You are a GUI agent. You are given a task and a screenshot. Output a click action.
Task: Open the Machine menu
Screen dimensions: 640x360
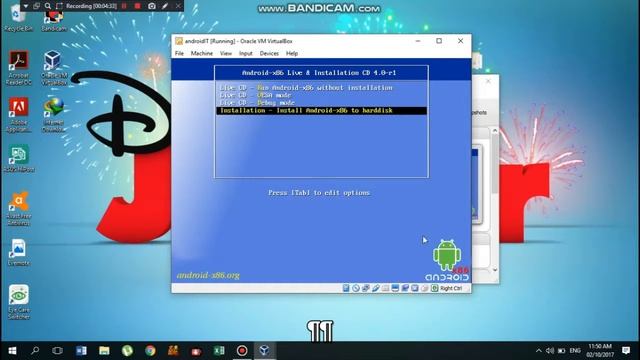pyautogui.click(x=202, y=53)
